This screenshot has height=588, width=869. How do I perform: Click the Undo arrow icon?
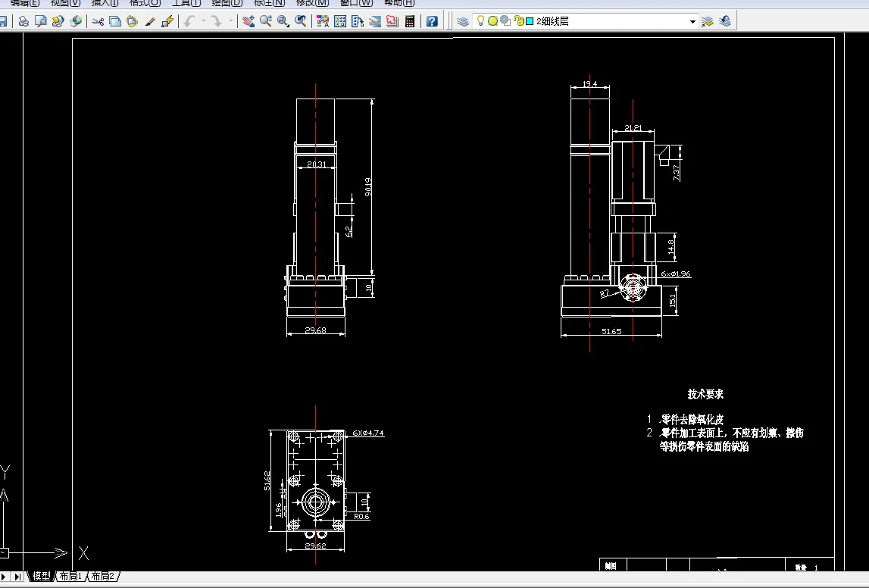click(190, 21)
